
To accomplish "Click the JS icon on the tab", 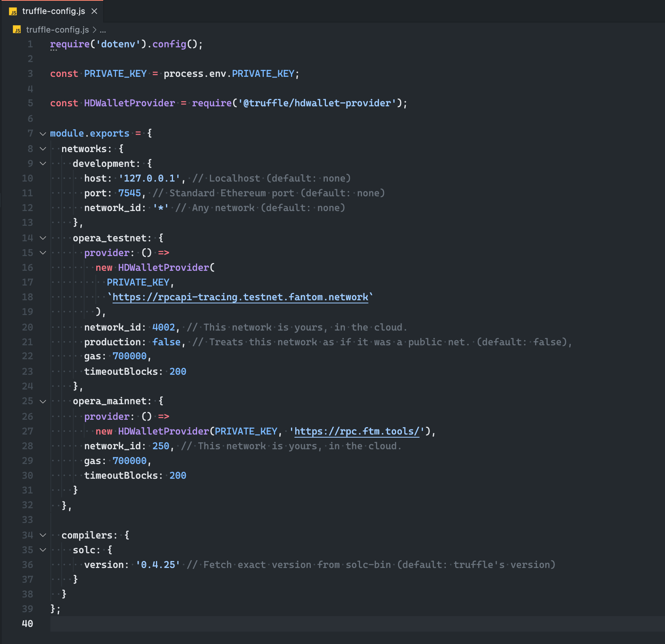I will pos(13,12).
